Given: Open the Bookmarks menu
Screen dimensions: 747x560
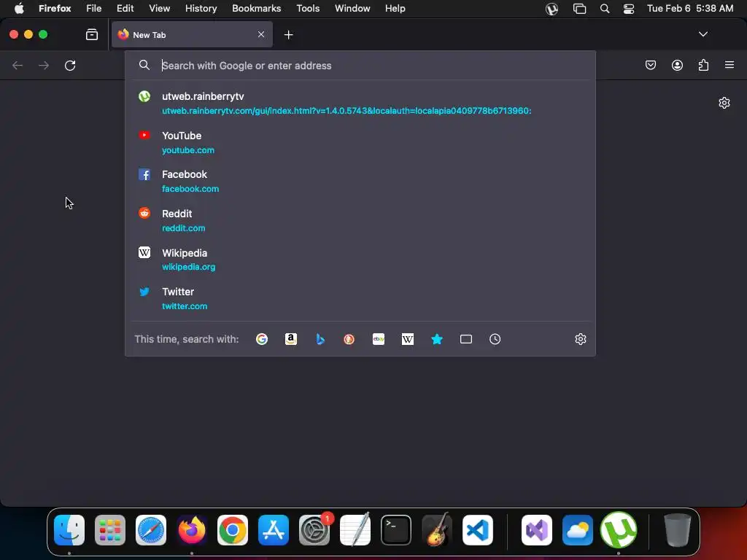Looking at the screenshot, I should [x=256, y=9].
